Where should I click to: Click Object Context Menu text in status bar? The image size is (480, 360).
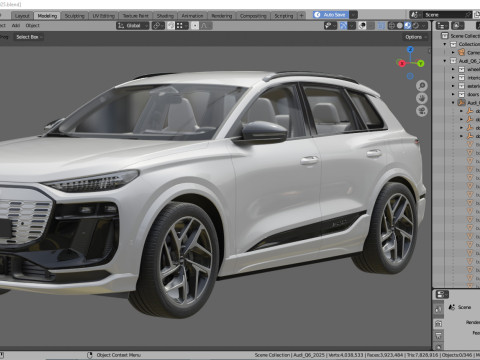pyautogui.click(x=119, y=355)
